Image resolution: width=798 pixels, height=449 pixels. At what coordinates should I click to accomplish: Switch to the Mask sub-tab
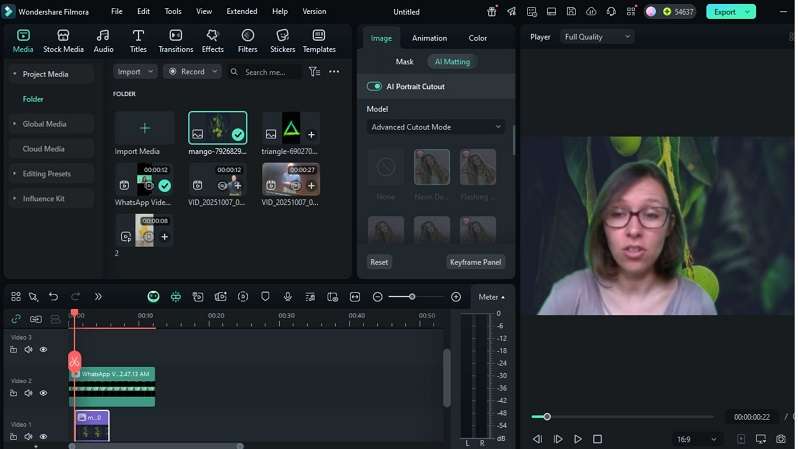(x=405, y=62)
